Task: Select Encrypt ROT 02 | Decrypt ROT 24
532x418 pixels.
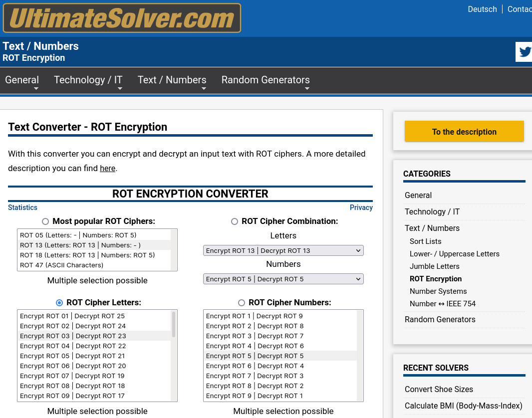Action: pyautogui.click(x=94, y=326)
